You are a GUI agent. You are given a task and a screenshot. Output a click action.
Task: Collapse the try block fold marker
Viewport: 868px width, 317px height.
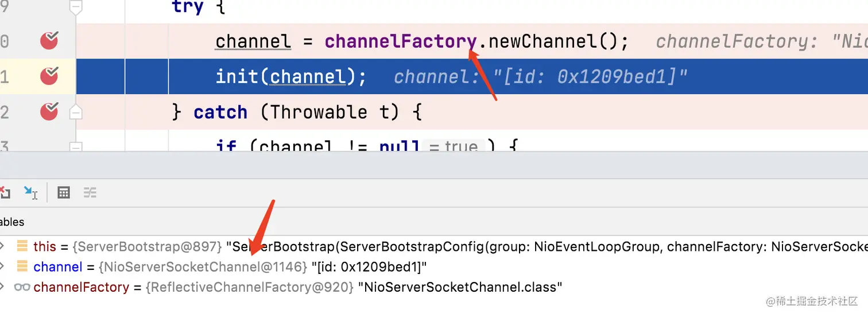click(x=76, y=7)
